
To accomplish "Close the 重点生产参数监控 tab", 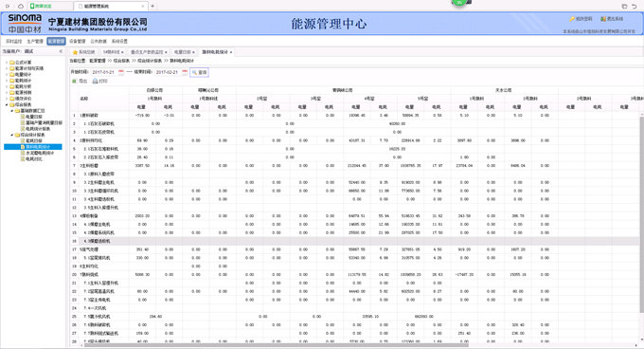I will coord(166,52).
